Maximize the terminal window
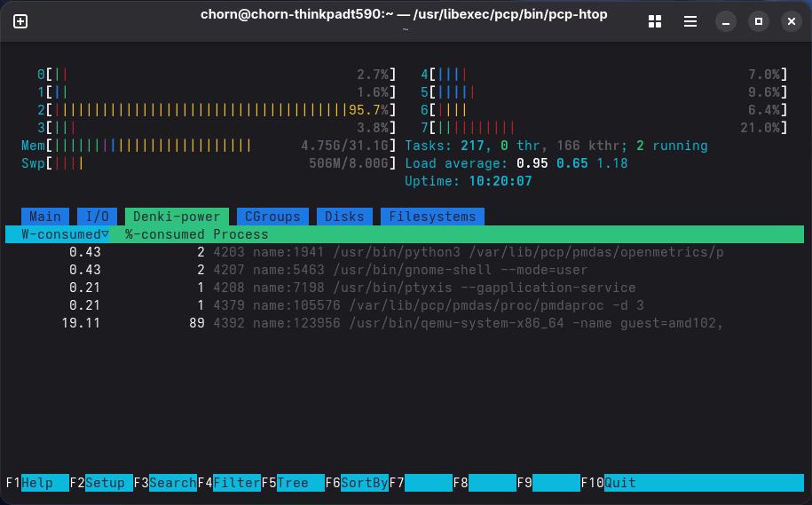The height and width of the screenshot is (505, 812). [x=758, y=21]
